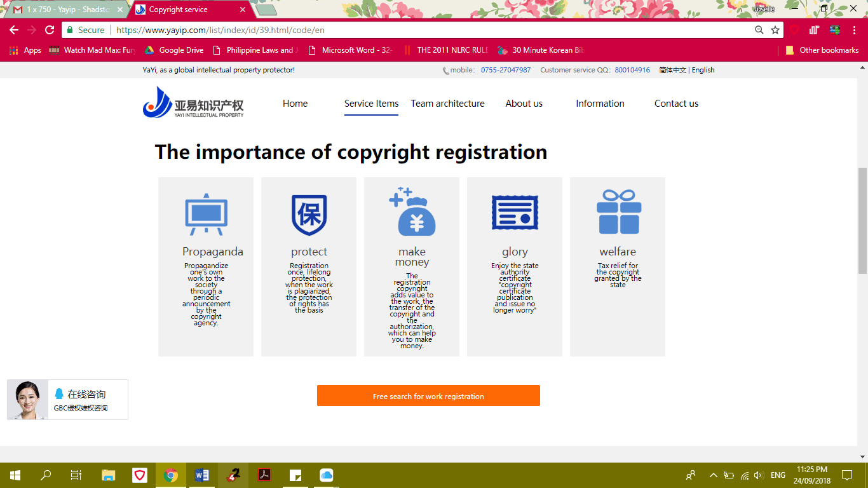Open the zoom indicator in address bar

pos(759,30)
